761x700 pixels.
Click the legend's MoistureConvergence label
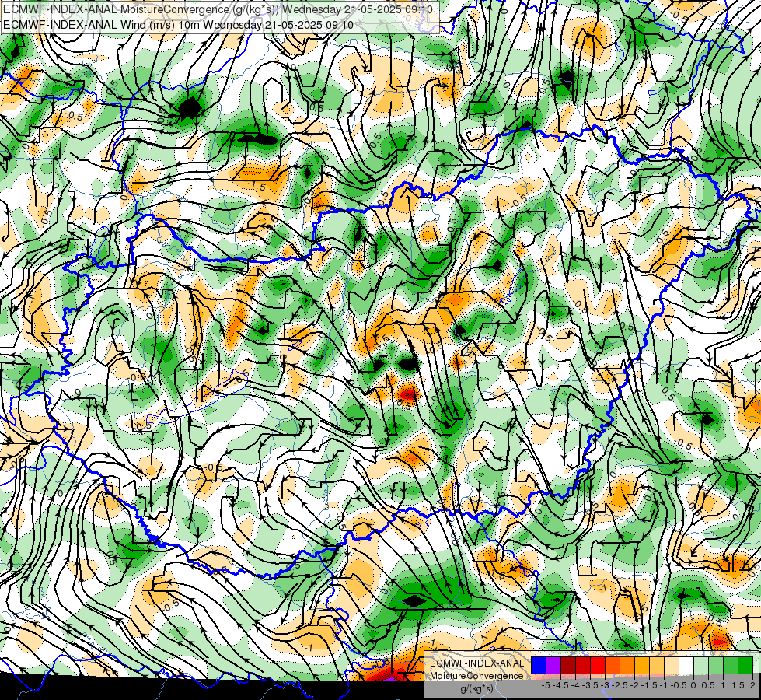[476, 676]
